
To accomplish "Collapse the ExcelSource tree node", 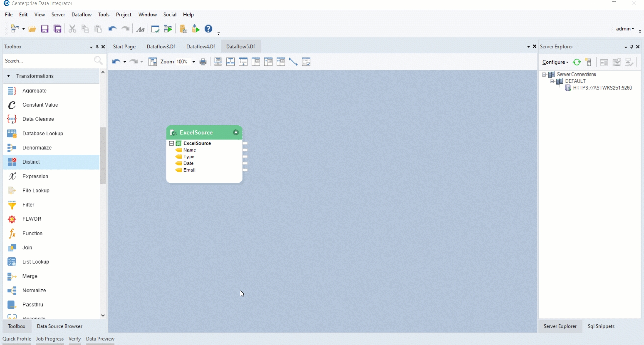I will click(x=171, y=143).
